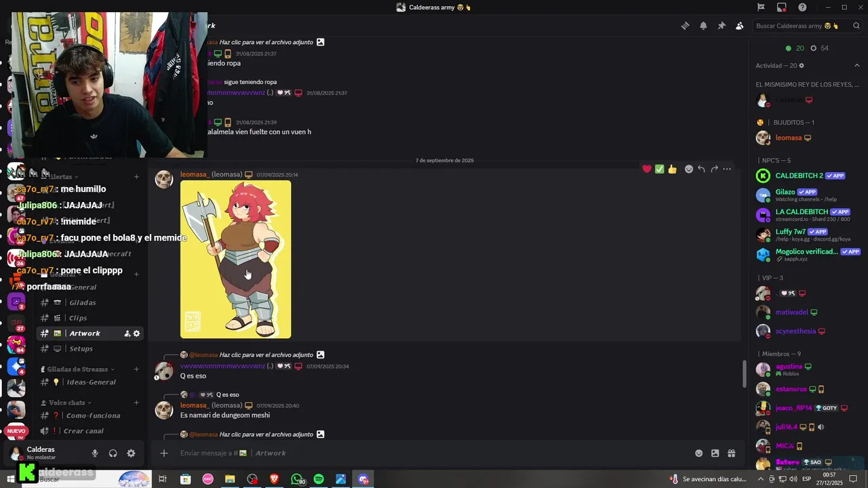Open CALDEBITCH 2 bot profile

[807, 176]
